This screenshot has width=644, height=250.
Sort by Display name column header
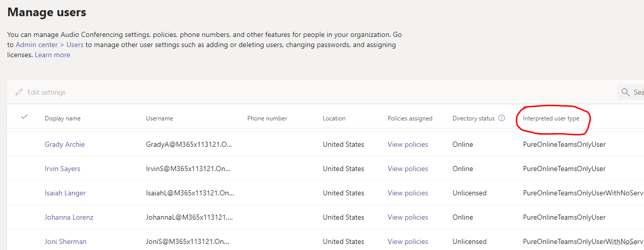pyautogui.click(x=62, y=118)
